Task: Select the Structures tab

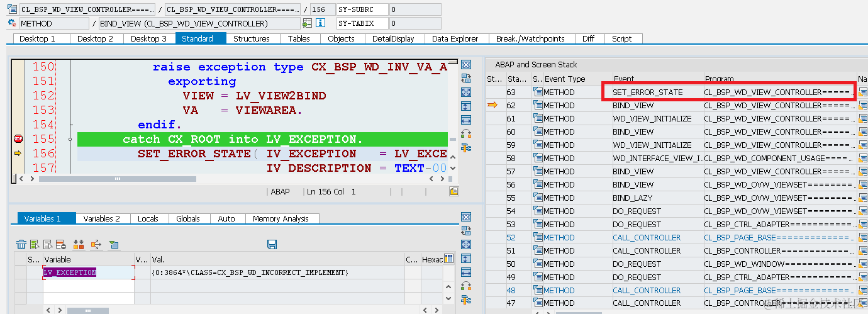Action: point(252,38)
